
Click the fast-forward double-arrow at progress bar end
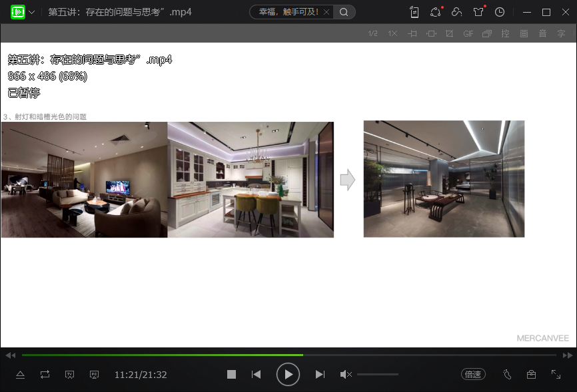(x=568, y=355)
